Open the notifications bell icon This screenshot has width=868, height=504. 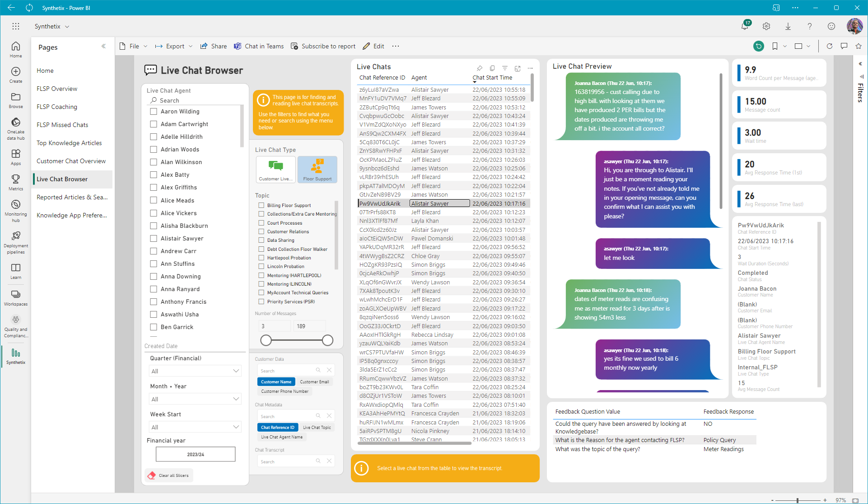click(745, 26)
